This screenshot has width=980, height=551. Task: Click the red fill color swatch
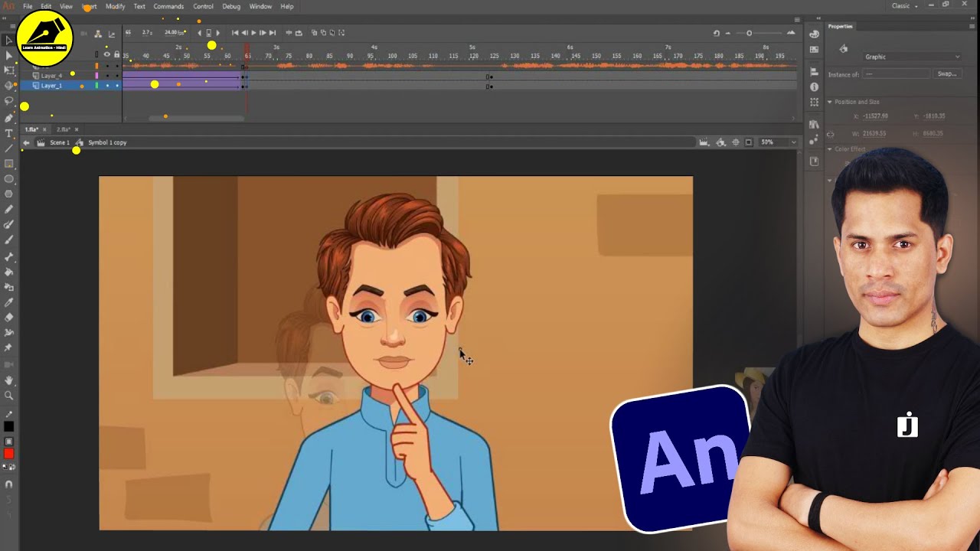[8, 454]
